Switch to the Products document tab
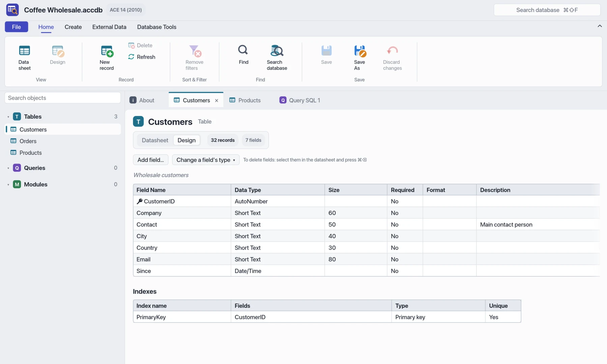607x364 pixels. pos(245,100)
